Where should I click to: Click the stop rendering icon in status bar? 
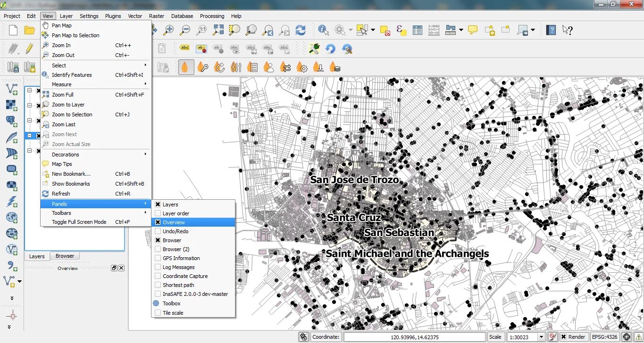click(x=552, y=337)
